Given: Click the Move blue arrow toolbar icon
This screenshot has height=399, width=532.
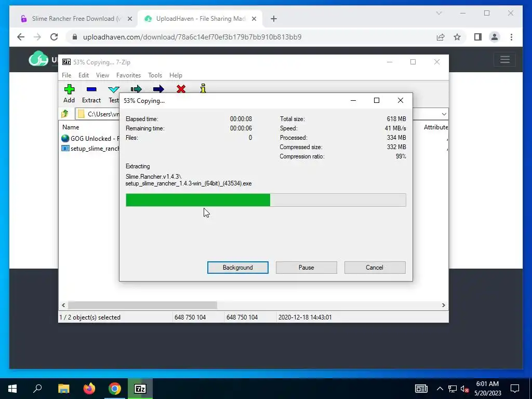Looking at the screenshot, I should (158, 89).
